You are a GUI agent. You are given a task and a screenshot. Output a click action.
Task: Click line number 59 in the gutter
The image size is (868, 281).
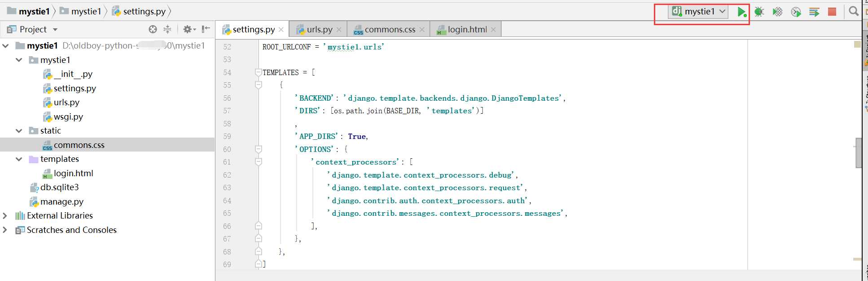227,136
